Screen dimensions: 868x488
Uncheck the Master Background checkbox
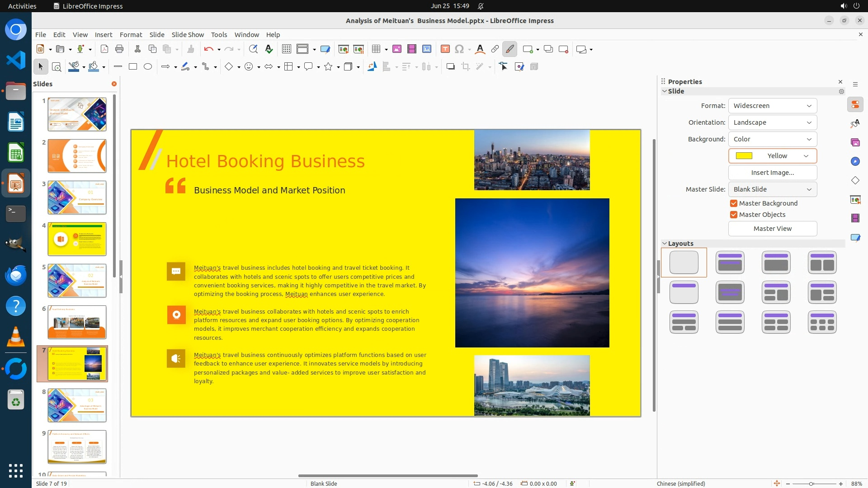[x=734, y=203]
